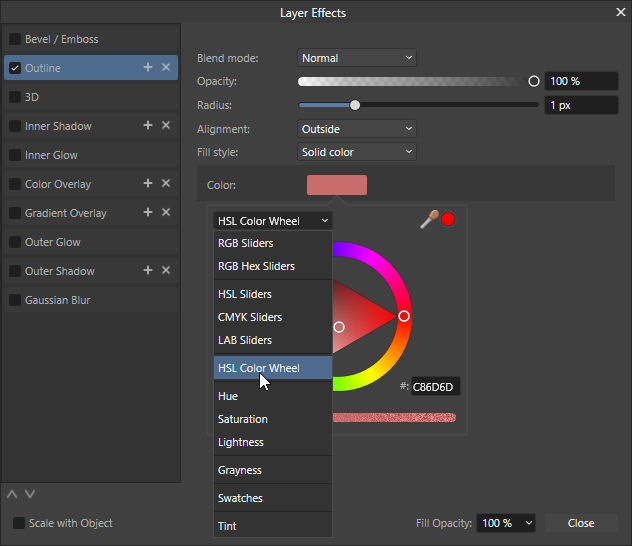The image size is (632, 546).
Task: Move selected effect up with arrow
Action: click(x=12, y=494)
